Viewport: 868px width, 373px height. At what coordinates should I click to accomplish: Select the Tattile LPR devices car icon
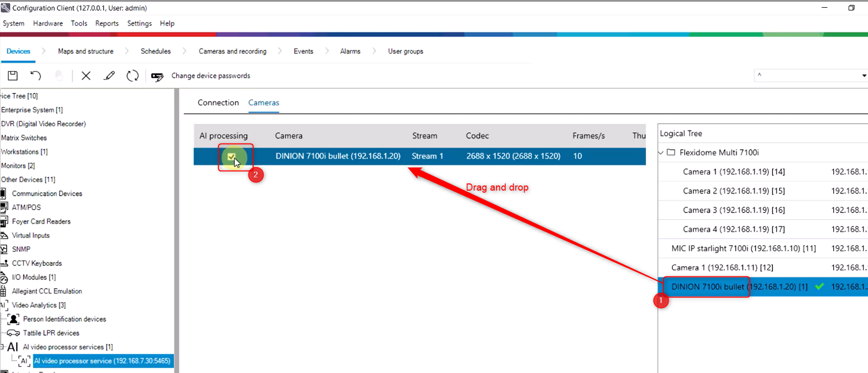tap(13, 333)
